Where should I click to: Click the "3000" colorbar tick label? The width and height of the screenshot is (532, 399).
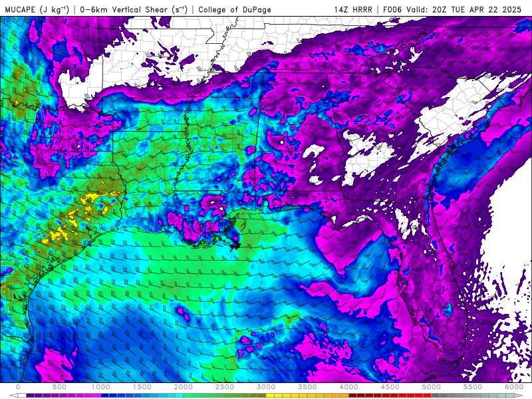pyautogui.click(x=267, y=387)
